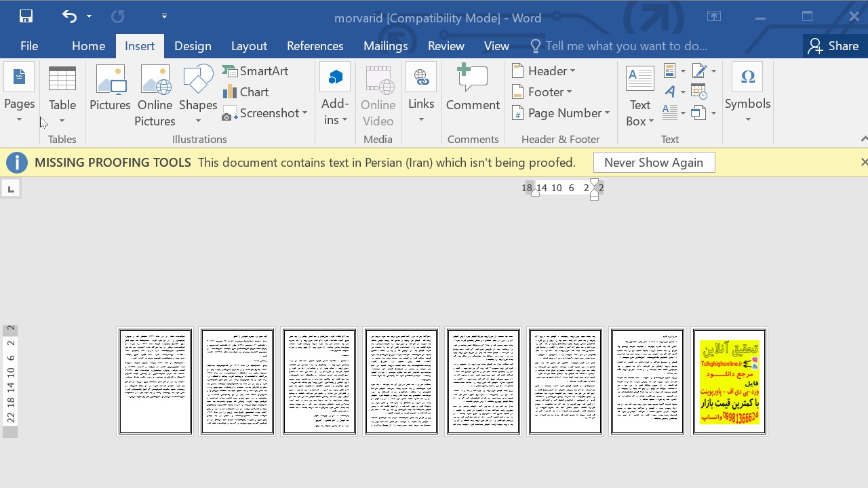Open the Pages dropdown
This screenshot has width=868, height=488.
19,95
